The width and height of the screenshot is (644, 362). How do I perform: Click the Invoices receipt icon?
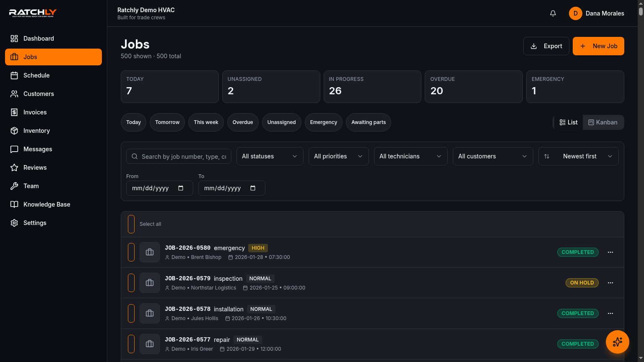14,112
